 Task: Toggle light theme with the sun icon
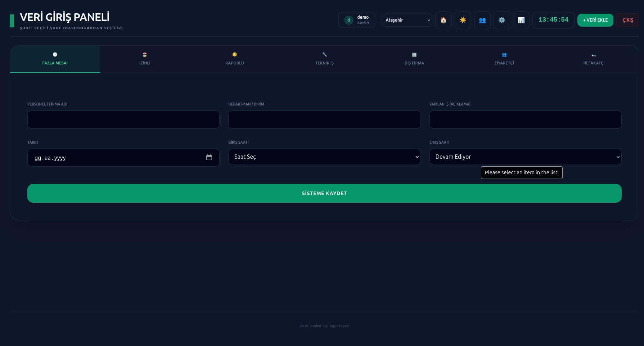[463, 20]
